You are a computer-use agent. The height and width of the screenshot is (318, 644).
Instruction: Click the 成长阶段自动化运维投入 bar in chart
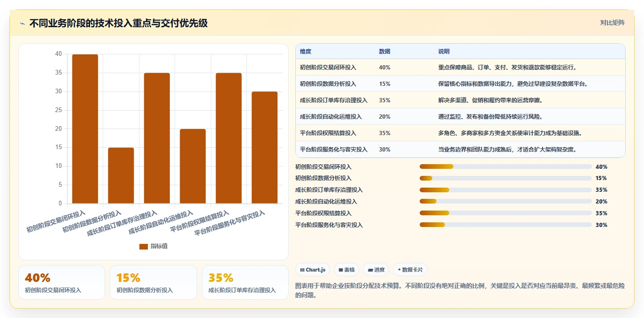click(x=193, y=166)
